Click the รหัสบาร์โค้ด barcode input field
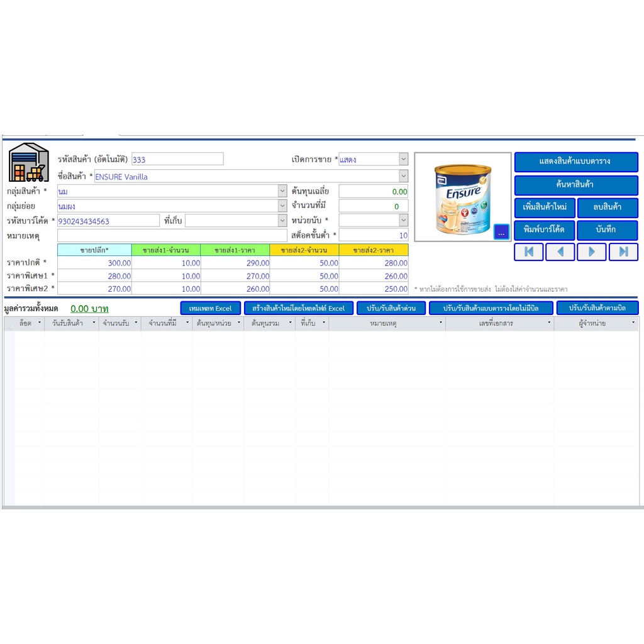 click(x=108, y=221)
